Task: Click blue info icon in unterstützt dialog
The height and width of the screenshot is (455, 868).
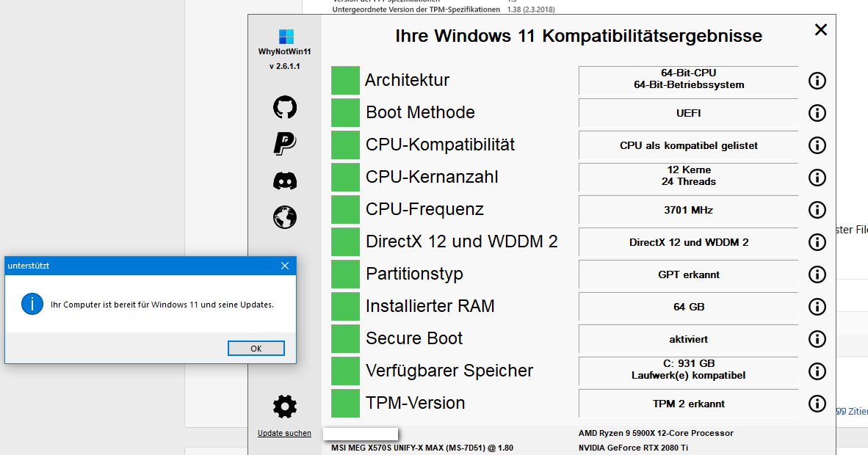Action: (x=32, y=304)
